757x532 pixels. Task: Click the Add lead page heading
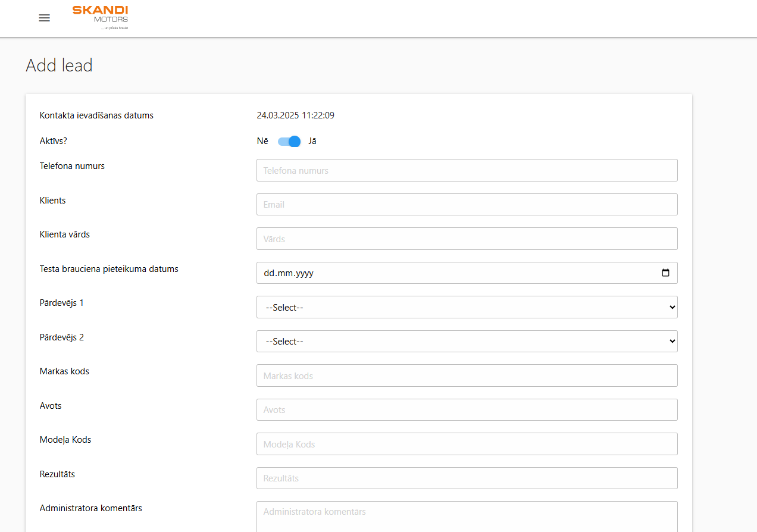pos(59,65)
